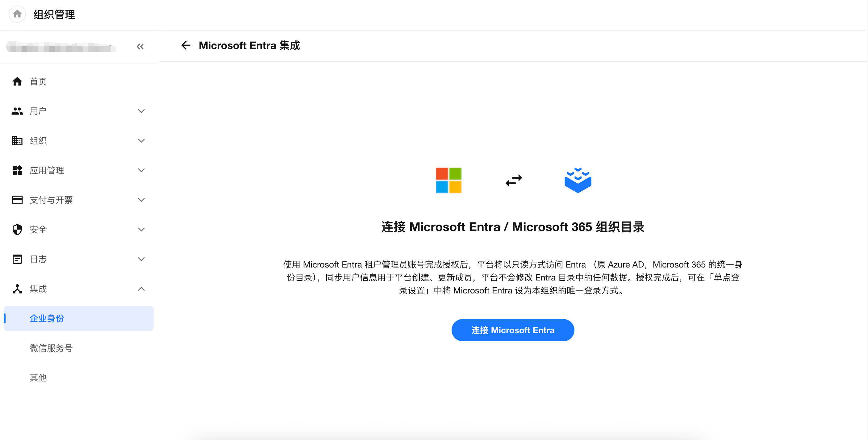The height and width of the screenshot is (440, 868).
Task: Click the 首页 house icon in sidebar
Action: [x=17, y=81]
